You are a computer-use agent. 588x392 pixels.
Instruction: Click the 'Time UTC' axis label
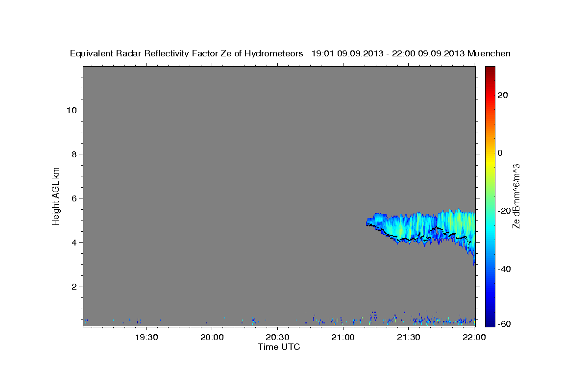279,347
